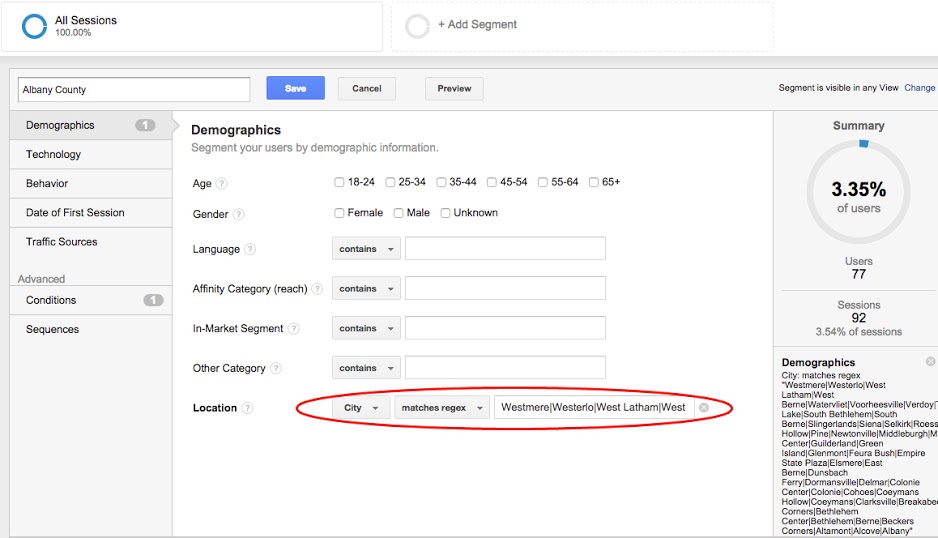Image resolution: width=938 pixels, height=538 pixels.
Task: Enable the Female gender checkbox
Action: 340,213
